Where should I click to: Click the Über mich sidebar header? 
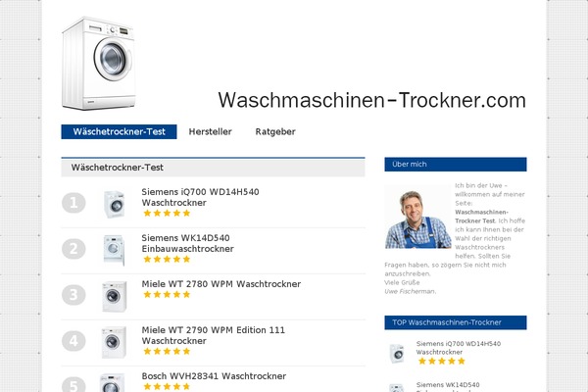point(456,165)
